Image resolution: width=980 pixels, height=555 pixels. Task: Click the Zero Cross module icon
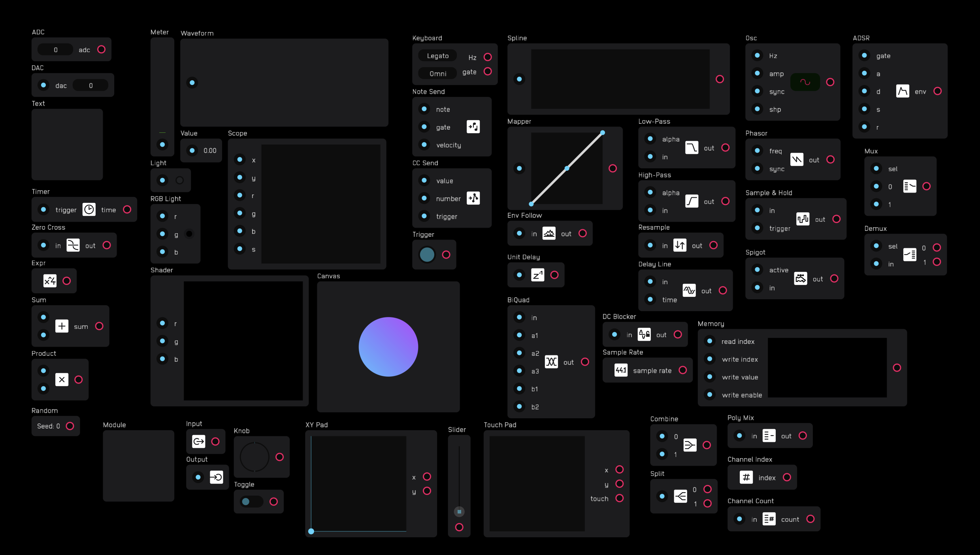point(73,245)
